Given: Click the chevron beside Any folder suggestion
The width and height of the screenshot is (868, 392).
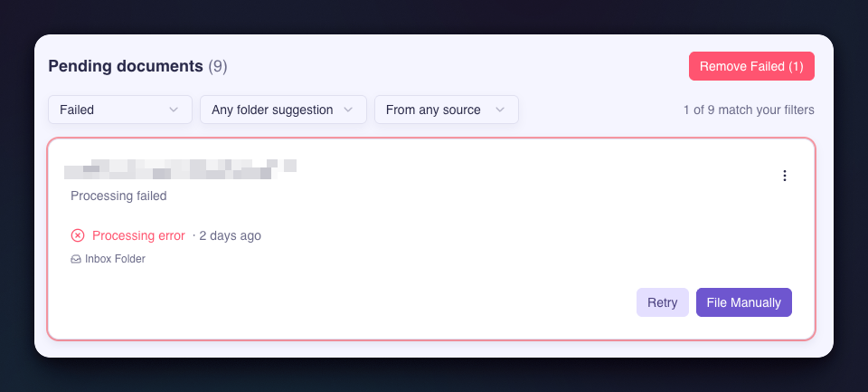Looking at the screenshot, I should [x=348, y=110].
